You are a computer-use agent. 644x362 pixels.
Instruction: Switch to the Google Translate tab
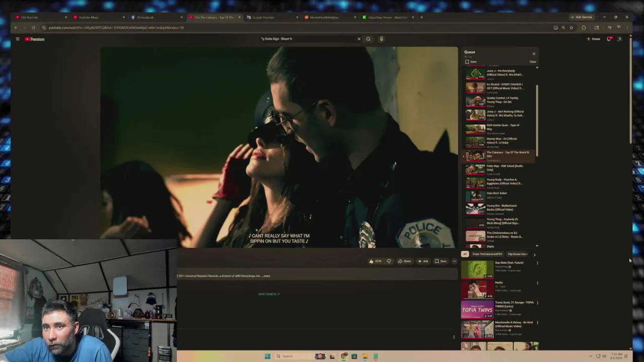pos(272,17)
